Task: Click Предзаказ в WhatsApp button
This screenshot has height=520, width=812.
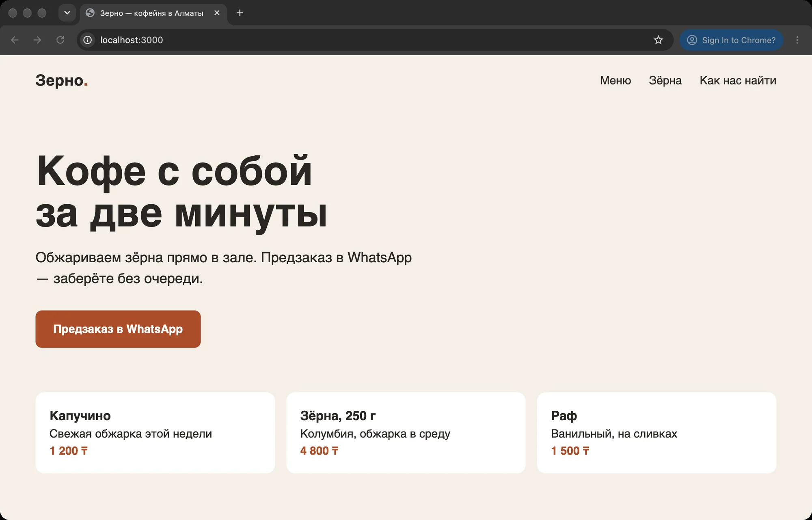Action: 118,329
